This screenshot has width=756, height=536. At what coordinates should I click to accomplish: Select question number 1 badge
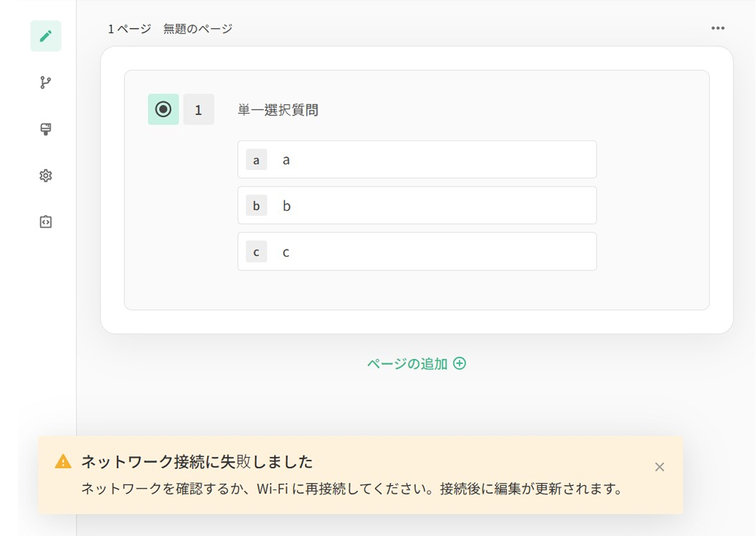pos(199,109)
